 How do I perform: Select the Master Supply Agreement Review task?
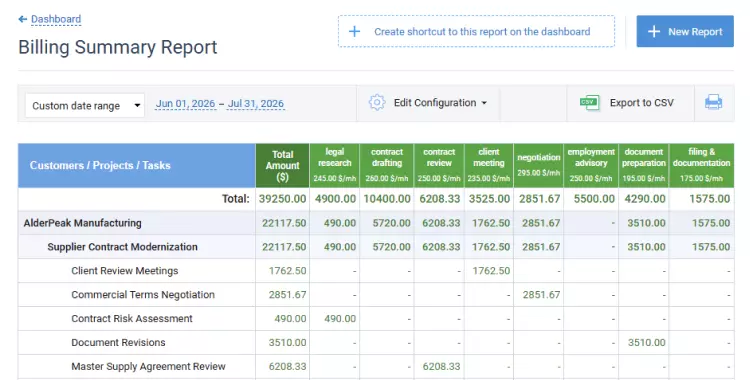[148, 366]
